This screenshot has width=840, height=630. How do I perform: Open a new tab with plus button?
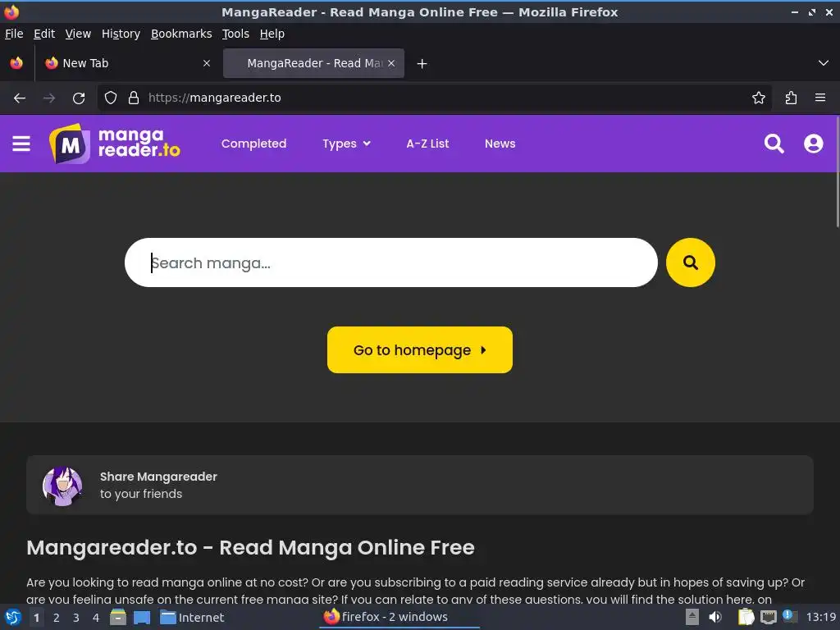click(422, 64)
